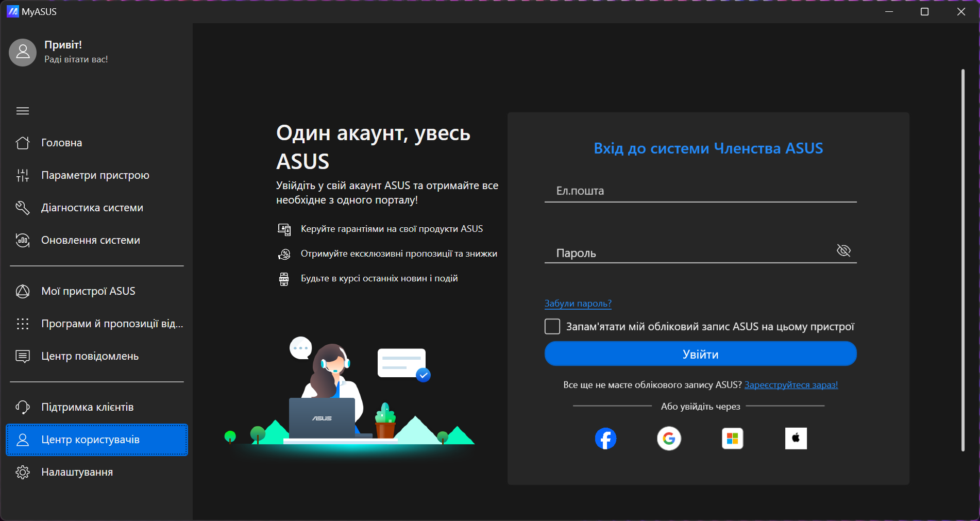Open Параметри пристрою section

[97, 175]
